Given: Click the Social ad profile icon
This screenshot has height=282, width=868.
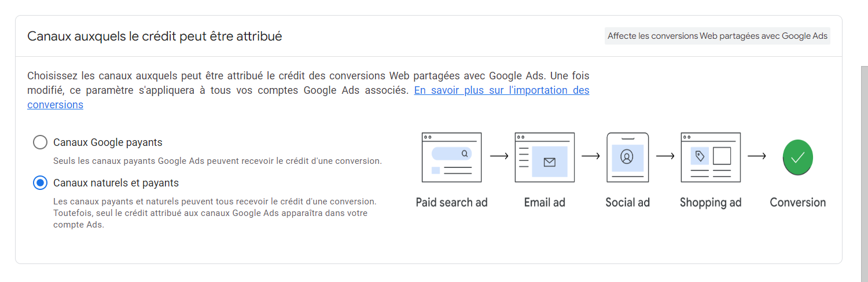Looking at the screenshot, I should [627, 157].
